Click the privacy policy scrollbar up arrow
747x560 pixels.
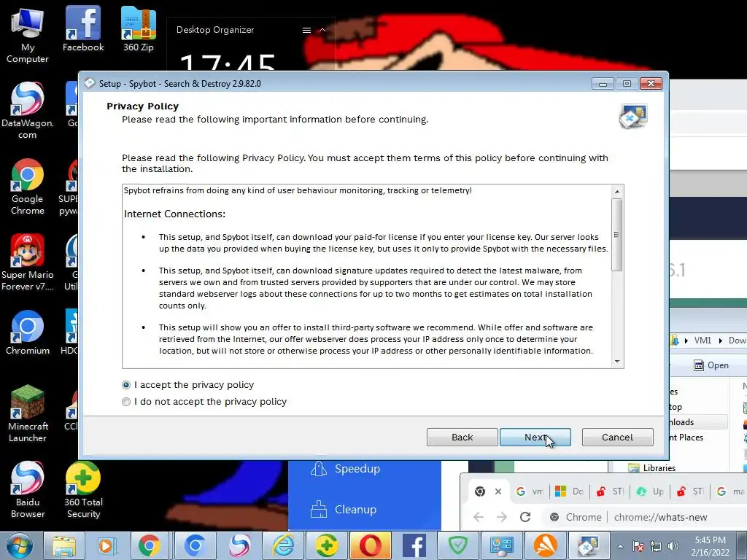click(x=617, y=192)
